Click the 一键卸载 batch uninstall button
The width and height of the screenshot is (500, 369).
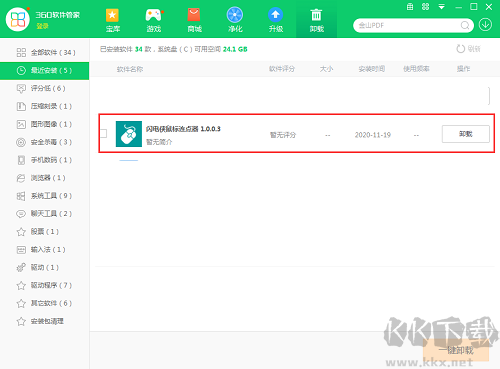click(x=456, y=350)
